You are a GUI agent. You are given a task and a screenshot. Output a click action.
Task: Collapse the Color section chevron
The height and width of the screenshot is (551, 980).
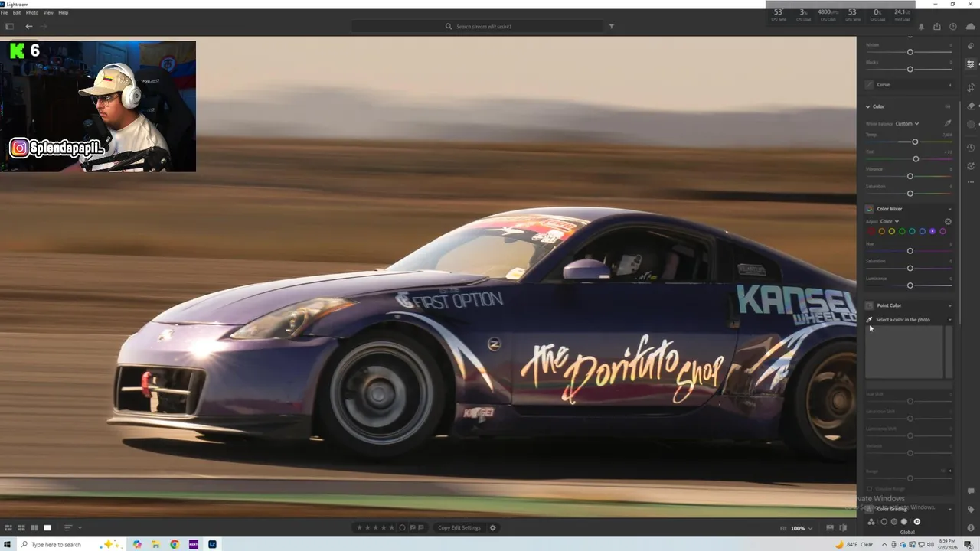(868, 106)
